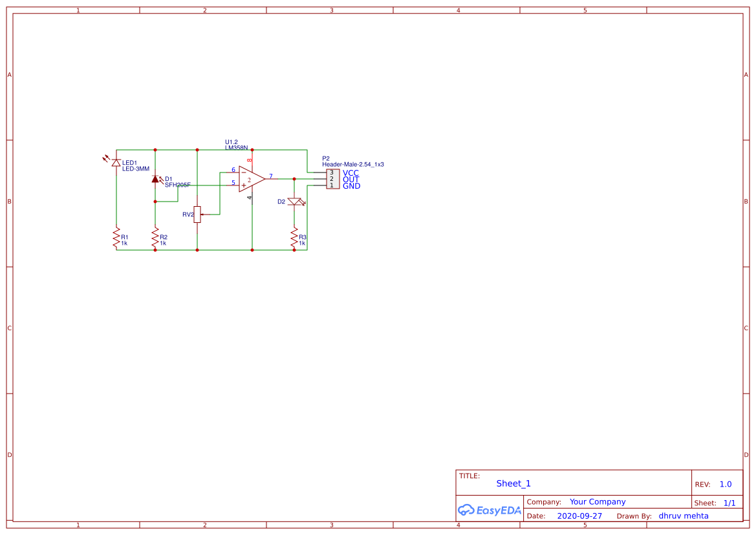Click the 'Your Company' text
The width and height of the screenshot is (756, 535).
click(598, 502)
